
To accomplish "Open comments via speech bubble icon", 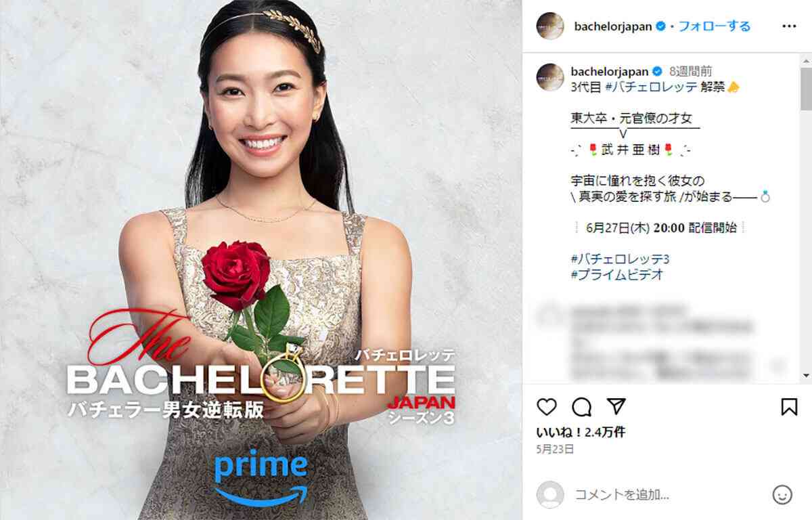I will (581, 406).
